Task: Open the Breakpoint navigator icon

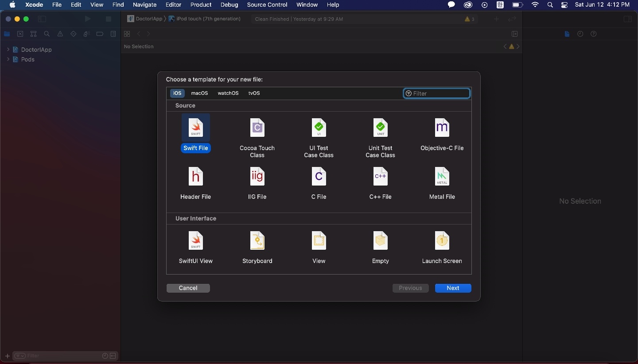Action: click(x=100, y=34)
